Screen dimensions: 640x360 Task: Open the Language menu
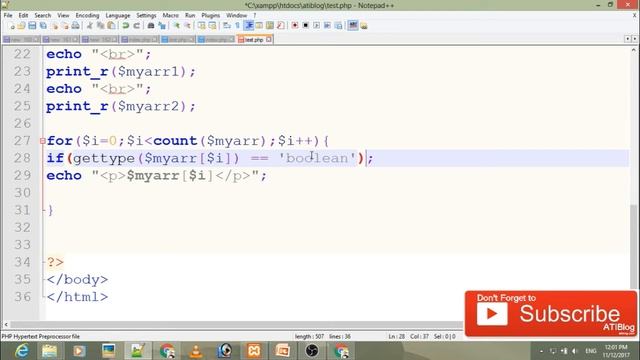click(x=118, y=15)
